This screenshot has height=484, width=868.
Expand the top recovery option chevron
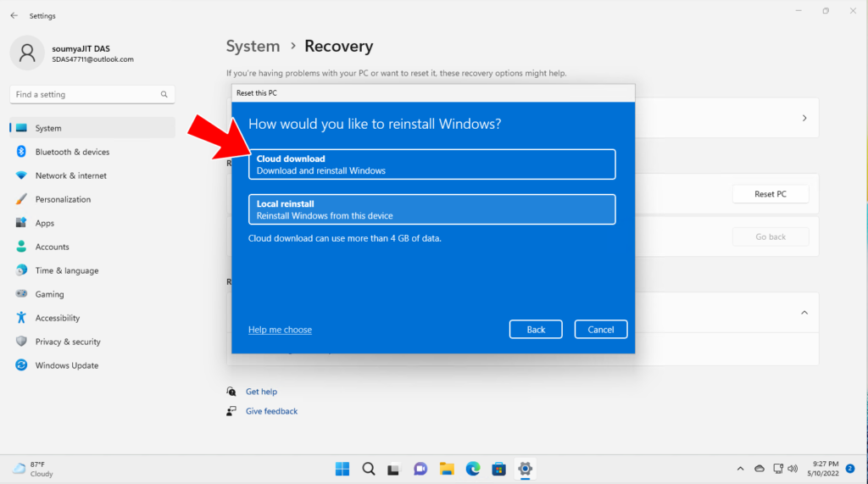point(804,118)
